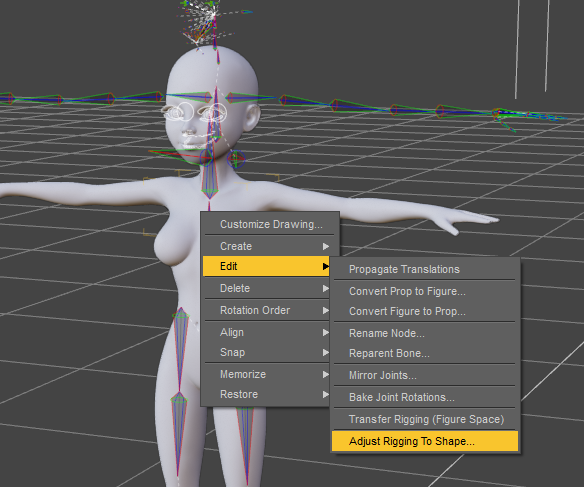Select the Edit menu entry
This screenshot has width=584, height=487.
pos(266,266)
